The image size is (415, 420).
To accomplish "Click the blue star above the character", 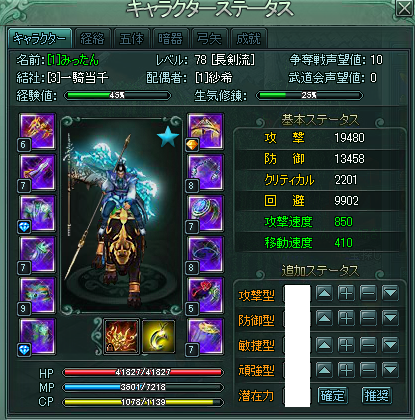I will tap(168, 136).
